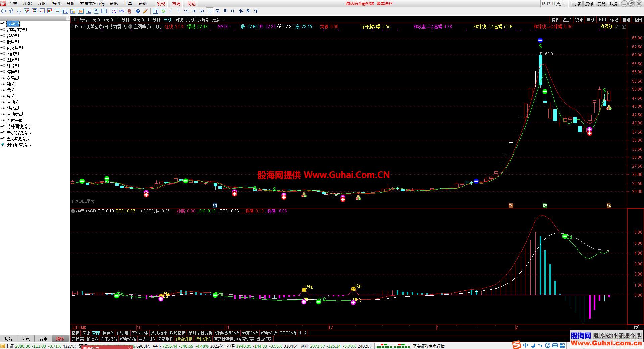Open the DDE分析 bottom tab
Screen dimensions: 644x349
point(288,333)
